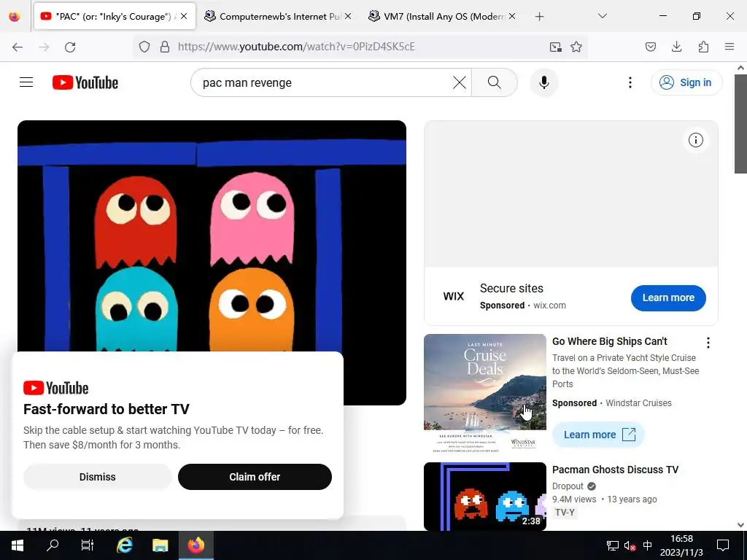
Task: Open Pacman Ghosts Discuss TV thumbnail
Action: click(x=484, y=496)
